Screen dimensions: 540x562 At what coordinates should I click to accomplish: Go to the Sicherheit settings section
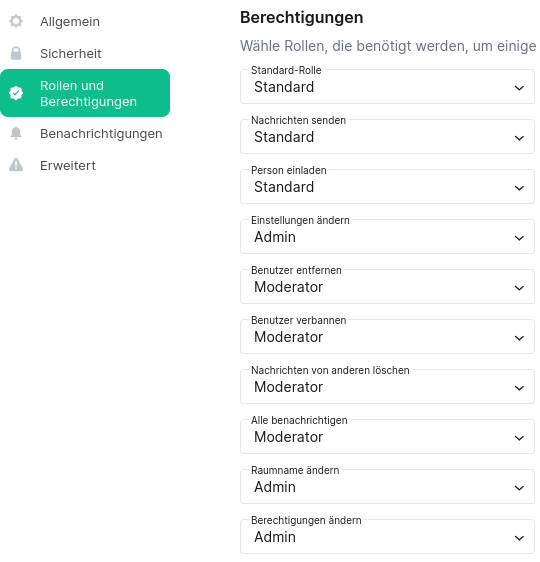point(85,53)
